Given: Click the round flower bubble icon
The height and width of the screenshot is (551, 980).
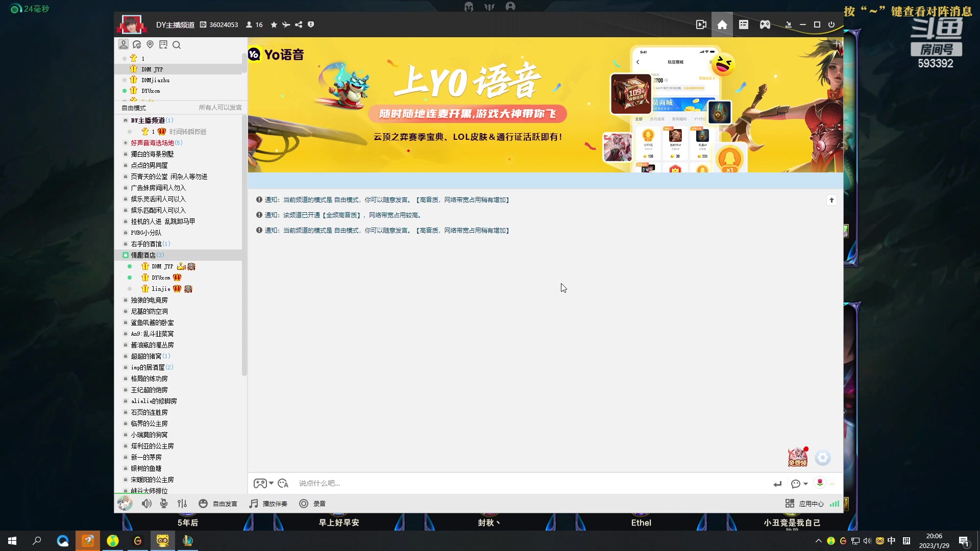Looking at the screenshot, I should (823, 458).
